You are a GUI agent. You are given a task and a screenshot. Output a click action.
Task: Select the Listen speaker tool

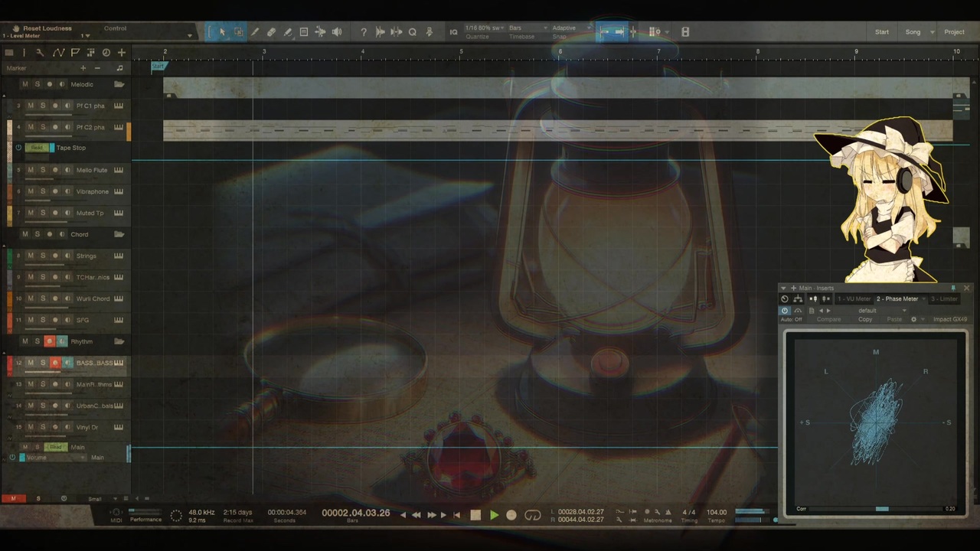coord(337,32)
